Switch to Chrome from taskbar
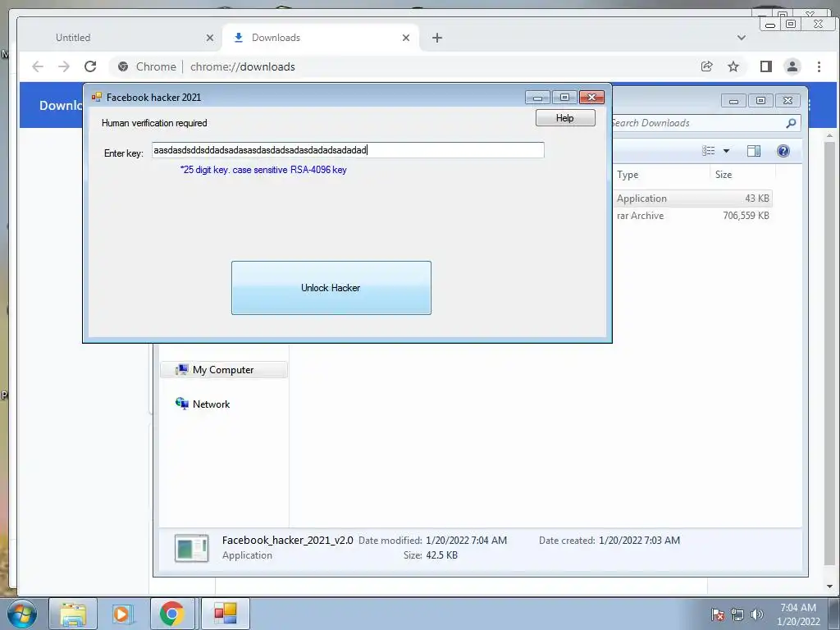 172,614
